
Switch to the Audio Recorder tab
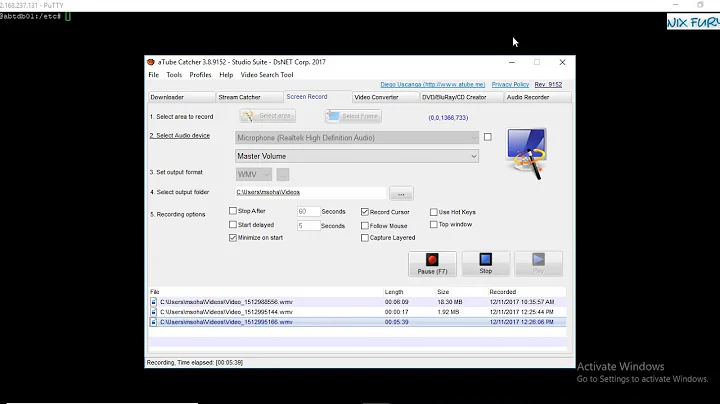(x=537, y=97)
